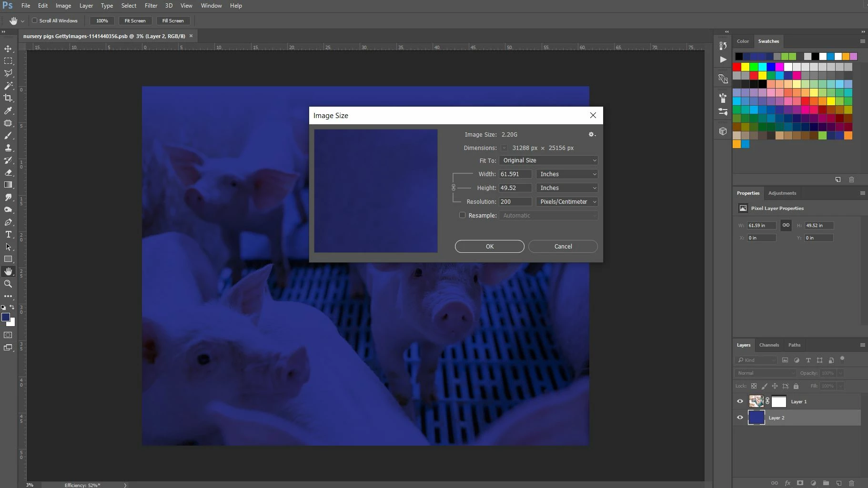
Task: Click the 100% zoom button
Action: coord(102,20)
